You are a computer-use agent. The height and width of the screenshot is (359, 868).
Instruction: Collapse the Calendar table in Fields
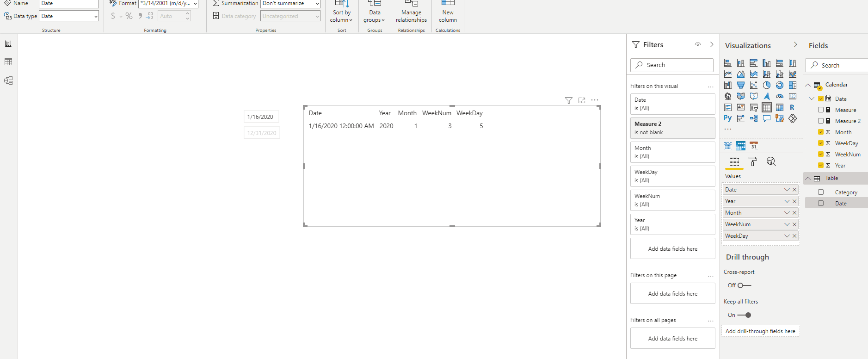808,85
